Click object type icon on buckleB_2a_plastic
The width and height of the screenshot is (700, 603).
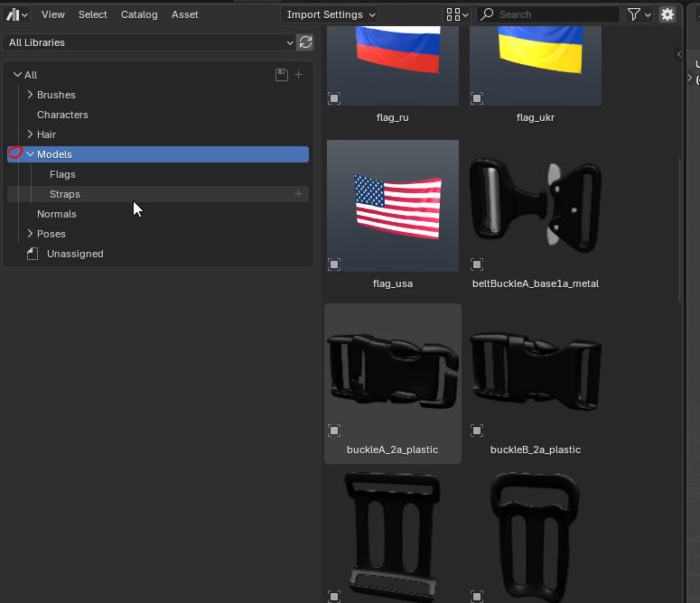click(x=477, y=431)
